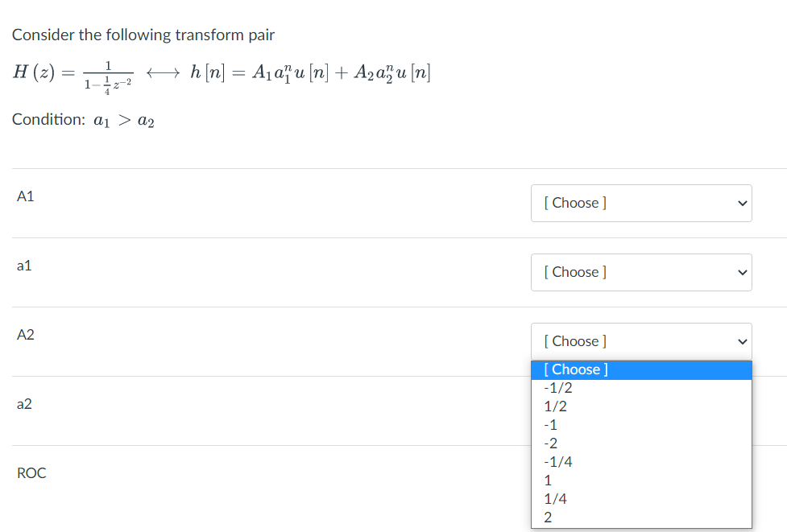This screenshot has height=532, width=787.
Task: Click the A1 row label
Action: coord(25,196)
